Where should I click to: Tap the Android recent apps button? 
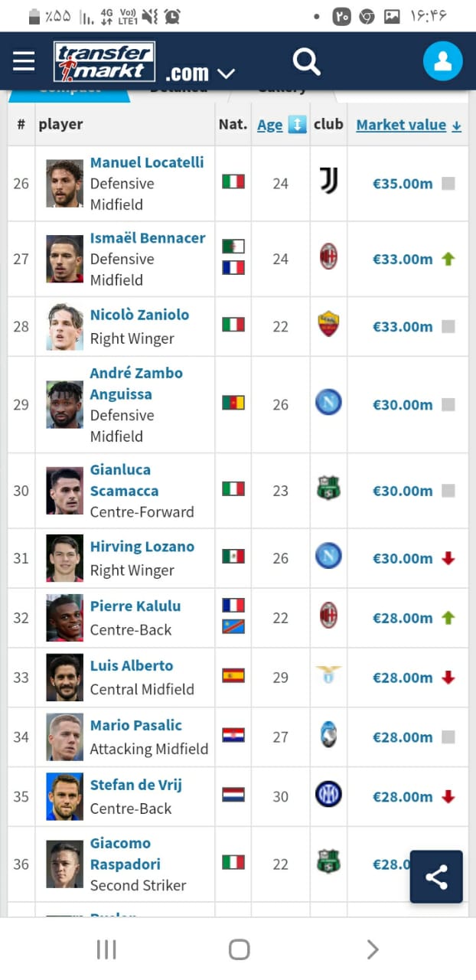point(106,950)
